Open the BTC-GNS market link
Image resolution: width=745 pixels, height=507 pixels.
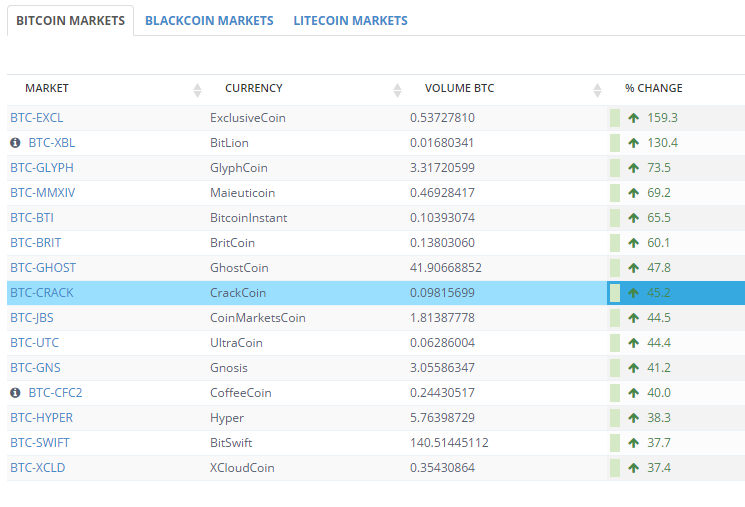click(36, 368)
